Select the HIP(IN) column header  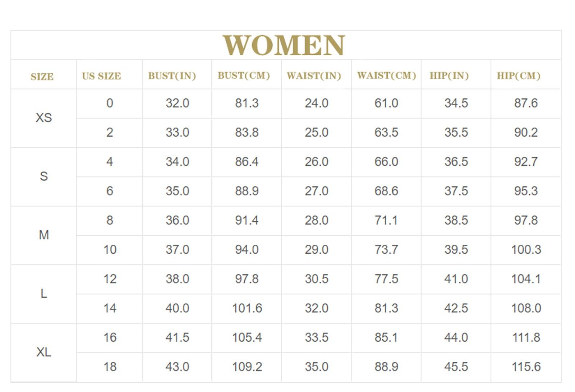[449, 76]
